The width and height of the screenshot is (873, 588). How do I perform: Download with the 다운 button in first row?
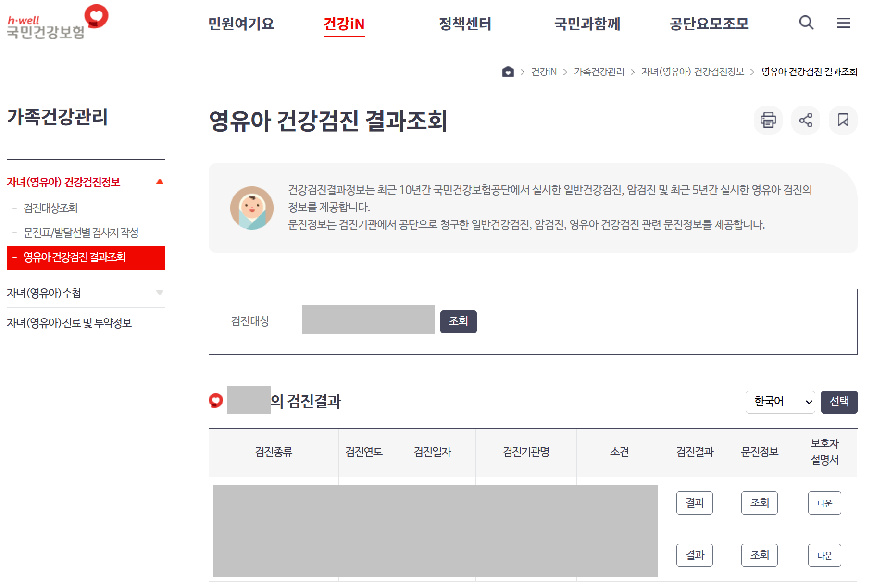pyautogui.click(x=824, y=503)
